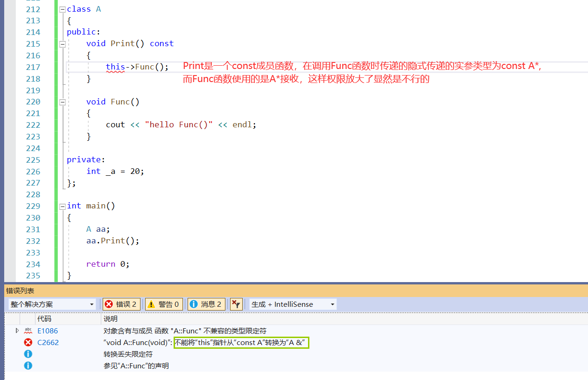The image size is (588, 380).
Task: Click line number 229 in the gutter
Action: point(33,206)
